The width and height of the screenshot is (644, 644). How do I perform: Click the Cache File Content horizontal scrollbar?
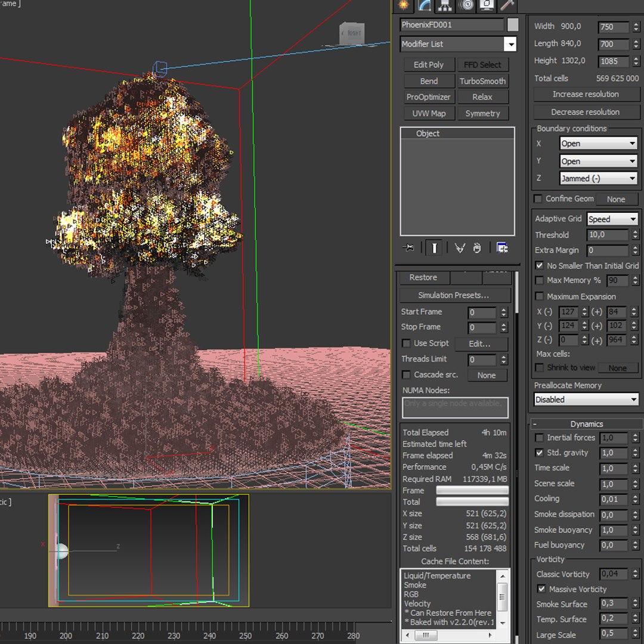tap(448, 634)
